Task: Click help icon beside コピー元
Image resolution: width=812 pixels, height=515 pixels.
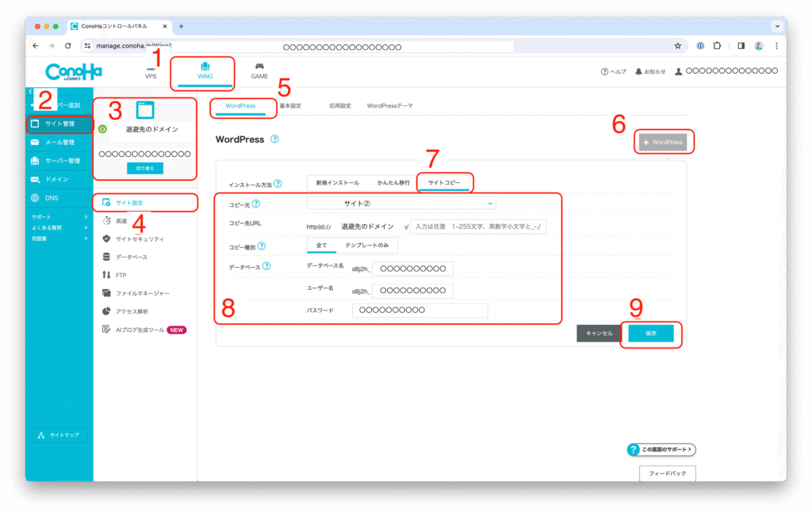Action: point(256,204)
